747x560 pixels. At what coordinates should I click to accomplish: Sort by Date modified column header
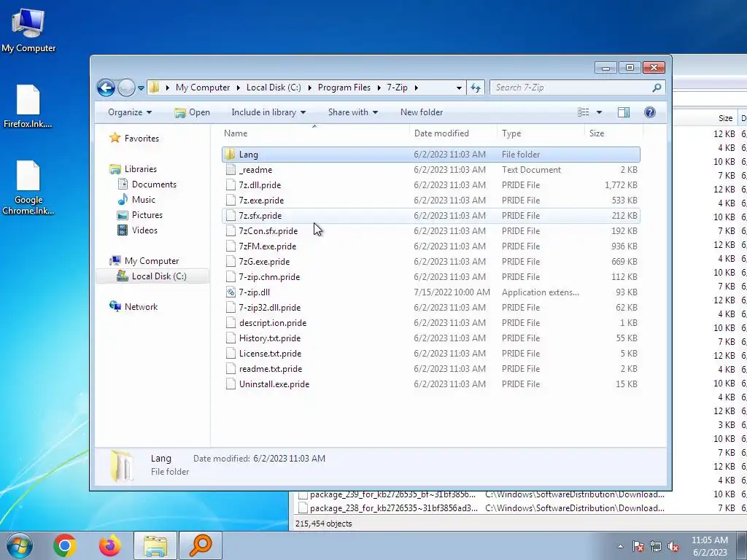coord(452,133)
